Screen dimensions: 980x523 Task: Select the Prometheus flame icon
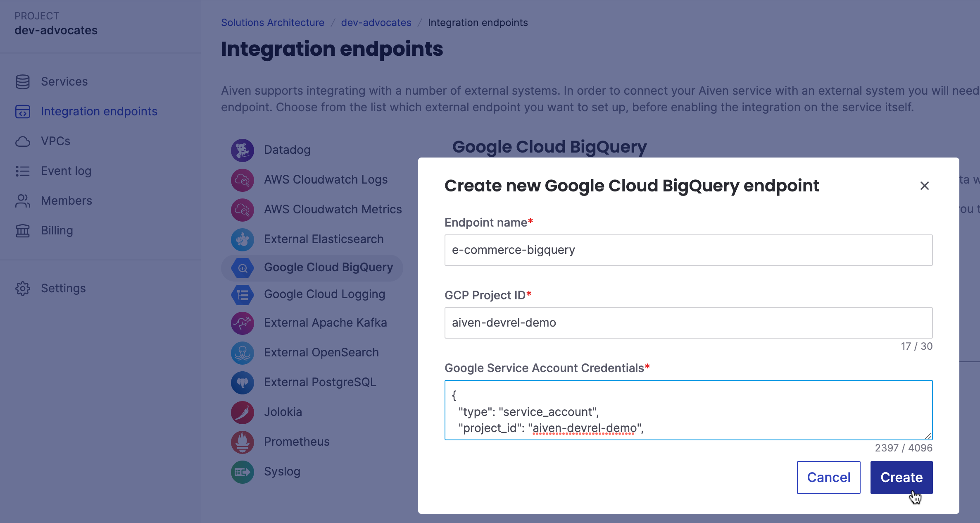tap(243, 442)
